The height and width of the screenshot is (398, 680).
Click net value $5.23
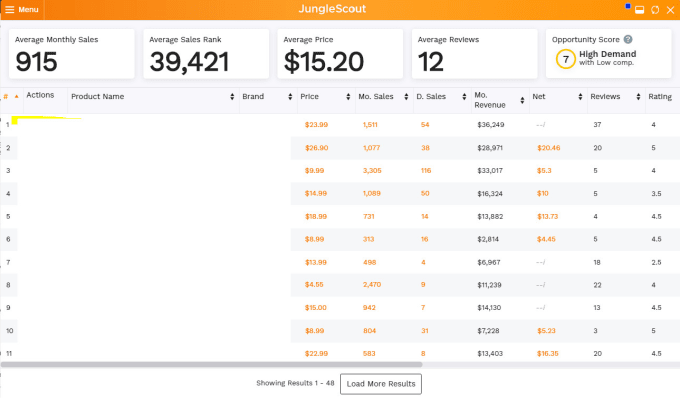pyautogui.click(x=546, y=330)
